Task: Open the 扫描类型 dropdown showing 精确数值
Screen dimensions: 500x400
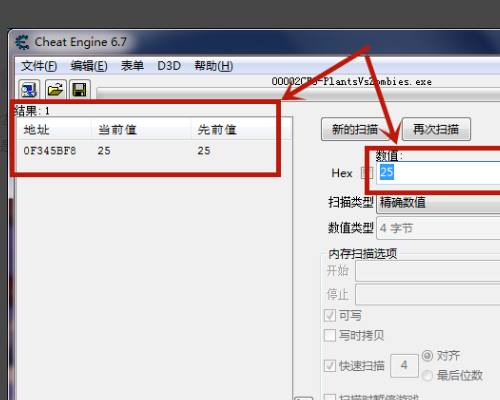Action: [x=438, y=203]
